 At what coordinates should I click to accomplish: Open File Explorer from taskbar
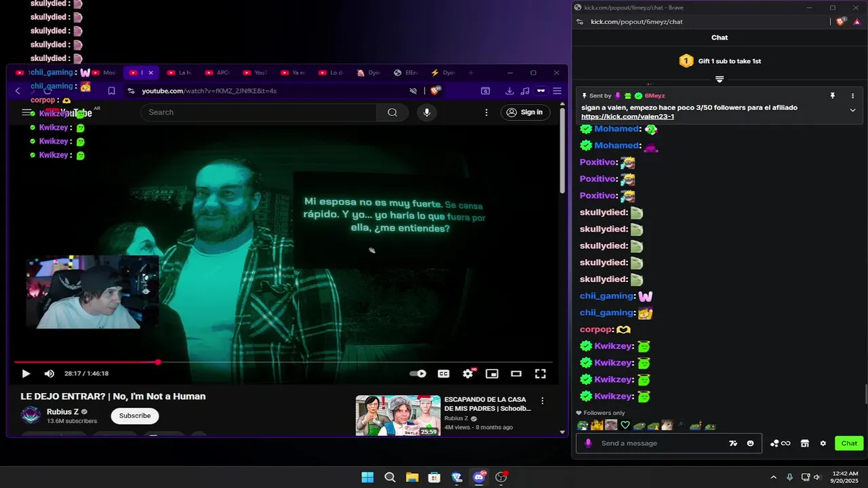(412, 477)
